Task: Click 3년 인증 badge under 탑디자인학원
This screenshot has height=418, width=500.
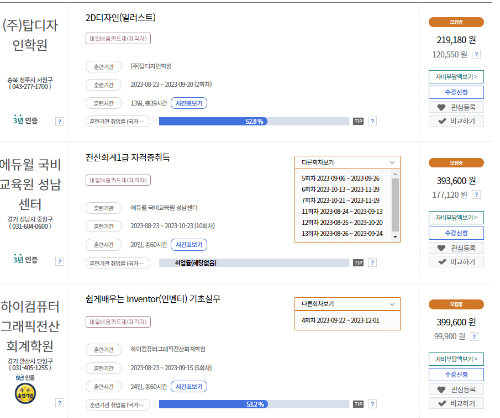Action: click(25, 120)
